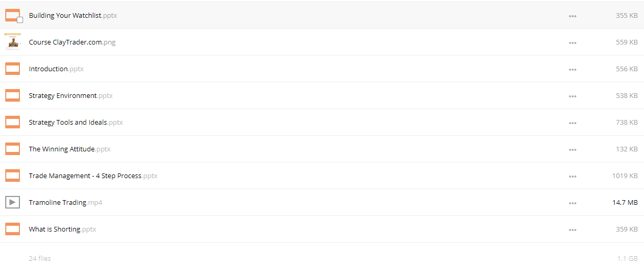644x263 pixels.
Task: Show more actions for Strategy Tools and Ideals
Action: click(x=573, y=123)
